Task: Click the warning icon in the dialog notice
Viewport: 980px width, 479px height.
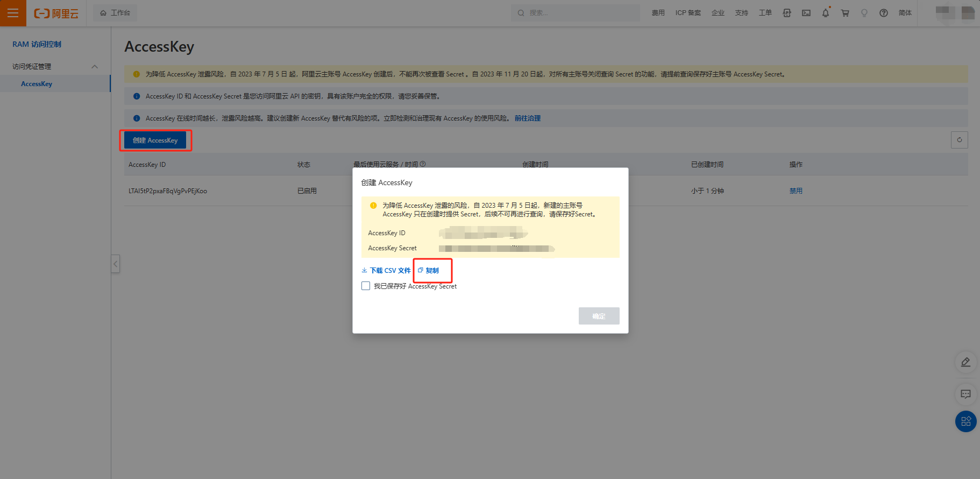Action: 373,206
